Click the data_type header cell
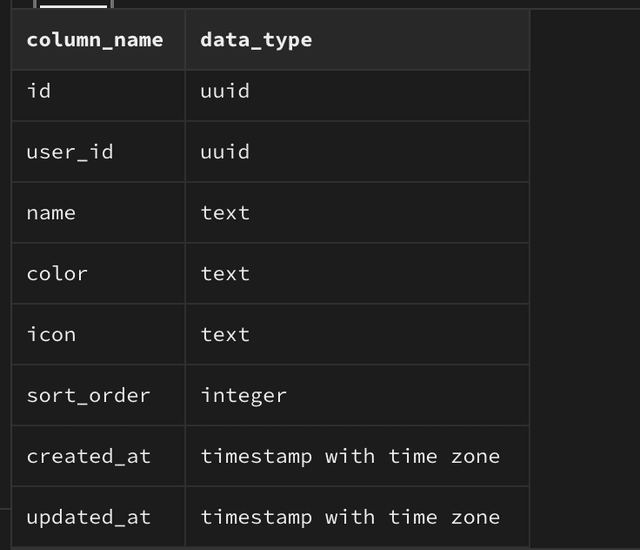 [x=256, y=40]
